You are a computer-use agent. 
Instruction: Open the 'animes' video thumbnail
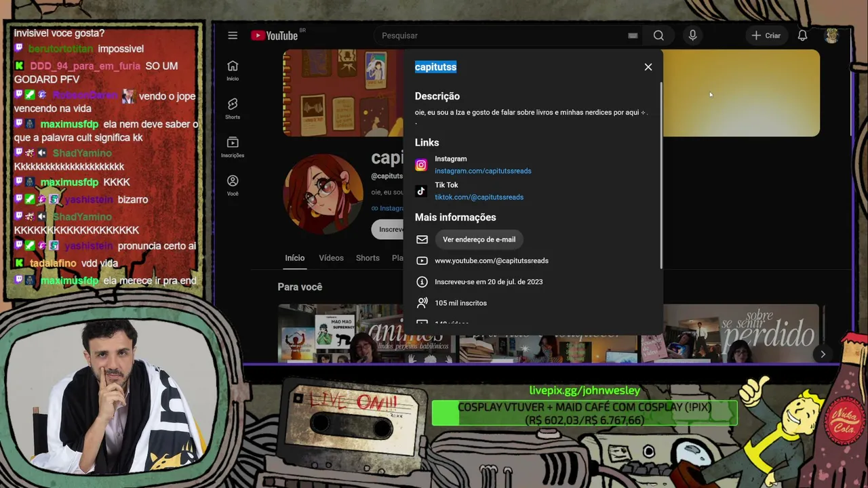(366, 333)
